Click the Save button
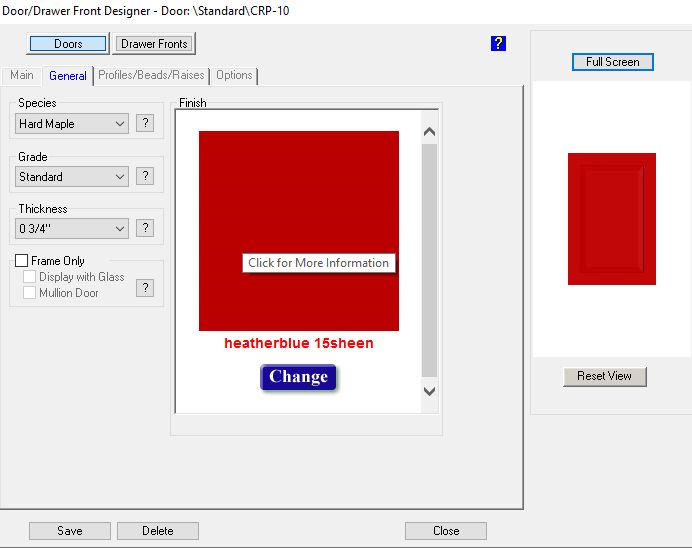The height and width of the screenshot is (548, 692). click(x=70, y=531)
